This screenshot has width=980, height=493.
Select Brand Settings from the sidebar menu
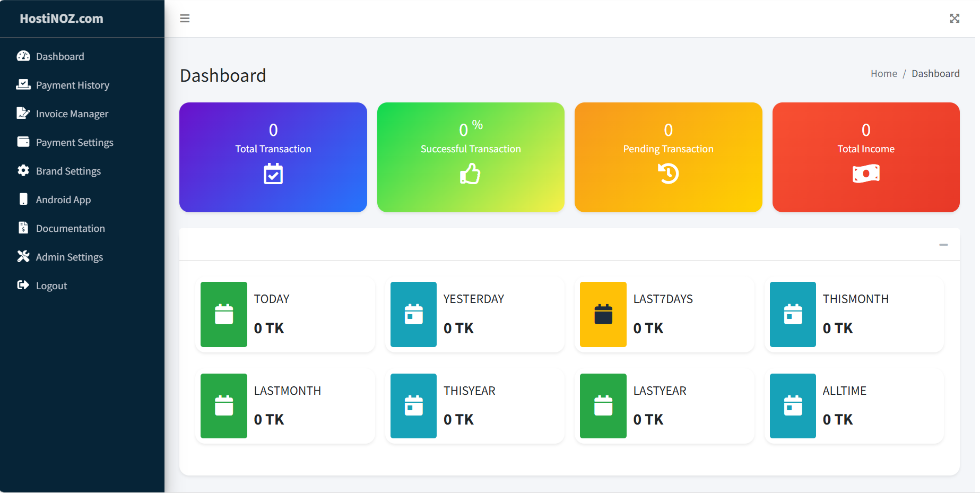(68, 170)
